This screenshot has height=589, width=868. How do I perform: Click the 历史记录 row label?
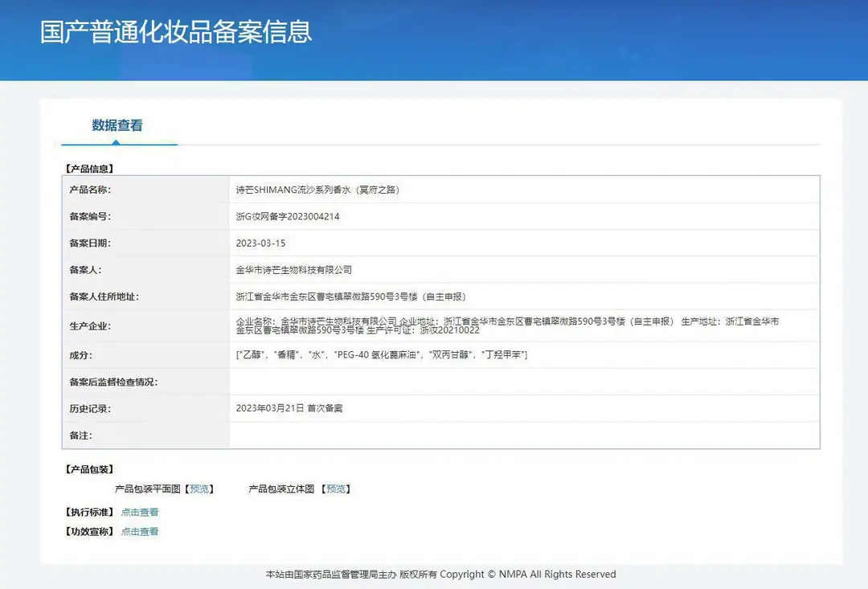[90, 409]
